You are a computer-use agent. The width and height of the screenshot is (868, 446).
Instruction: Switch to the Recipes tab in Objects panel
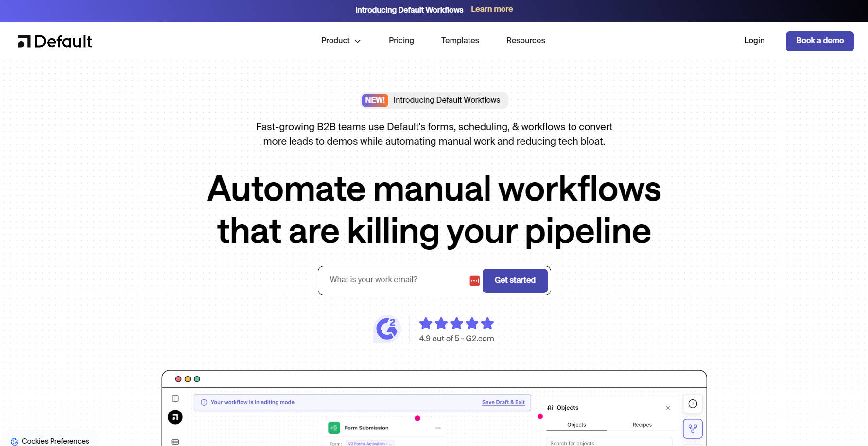click(x=642, y=424)
